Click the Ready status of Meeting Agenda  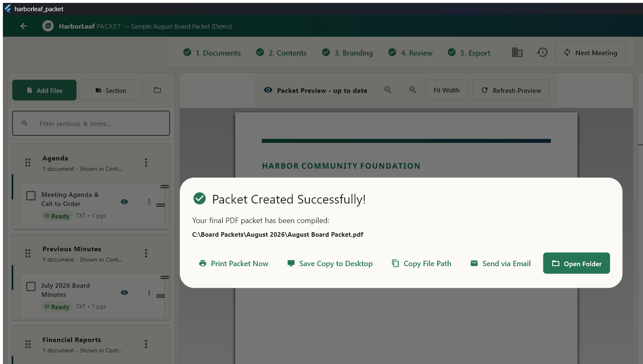point(57,216)
